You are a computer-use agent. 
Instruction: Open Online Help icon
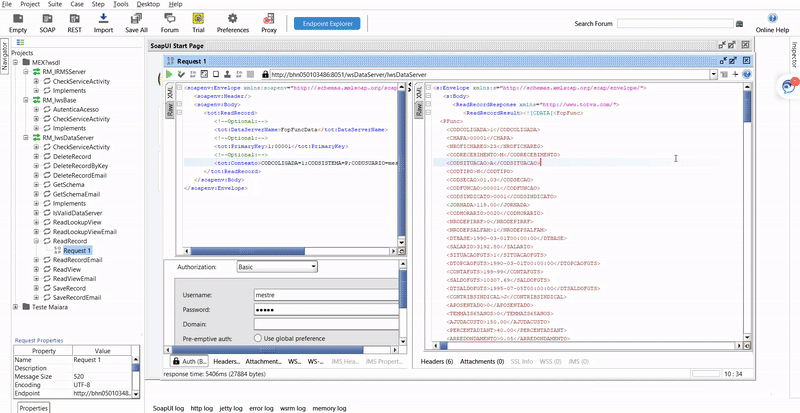tap(772, 18)
